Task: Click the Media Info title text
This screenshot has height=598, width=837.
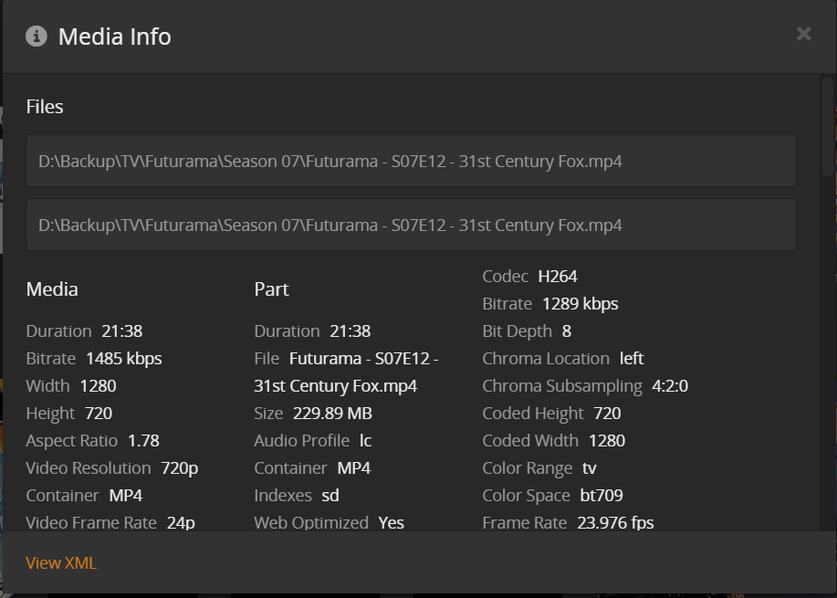Action: coord(114,37)
